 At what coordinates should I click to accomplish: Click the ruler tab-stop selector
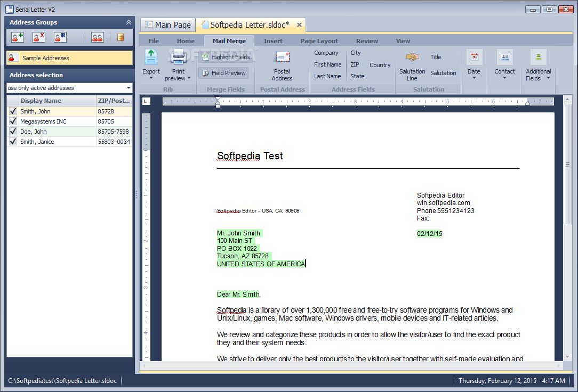[x=146, y=101]
